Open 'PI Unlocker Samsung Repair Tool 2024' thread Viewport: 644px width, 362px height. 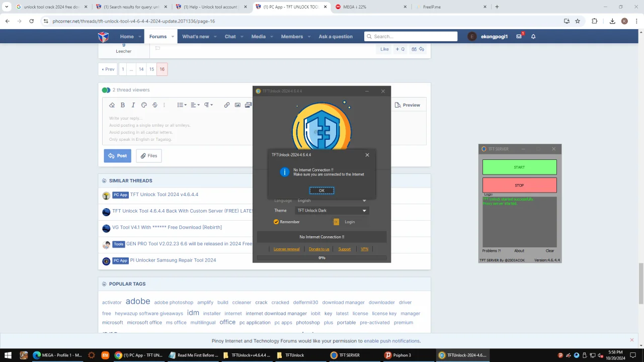173,260
